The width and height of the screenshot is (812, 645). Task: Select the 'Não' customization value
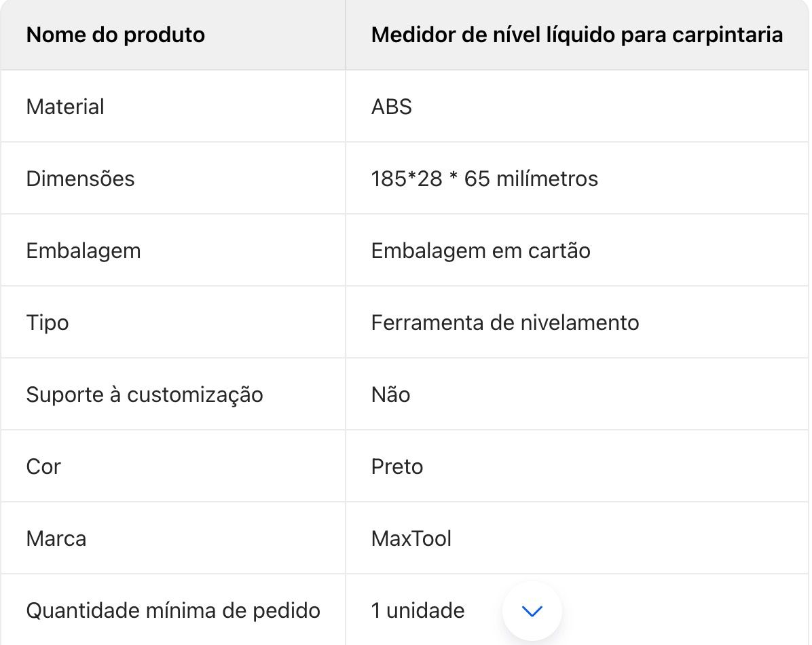pos(391,394)
